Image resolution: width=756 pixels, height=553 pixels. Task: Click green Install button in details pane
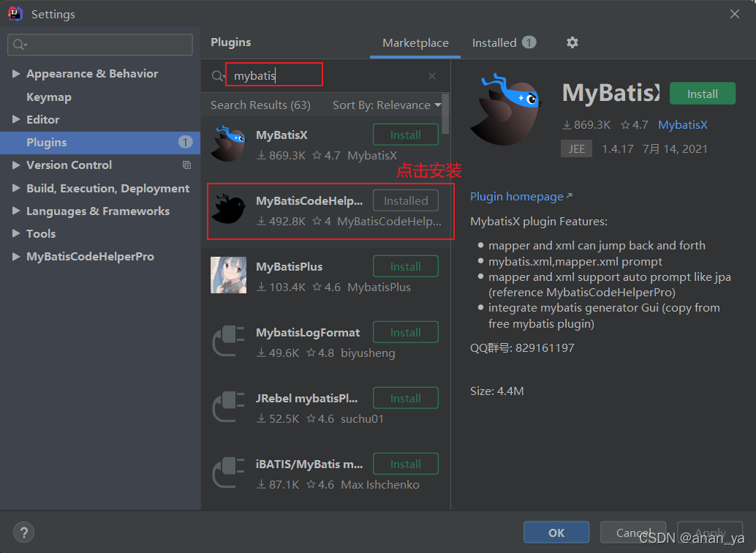[703, 94]
